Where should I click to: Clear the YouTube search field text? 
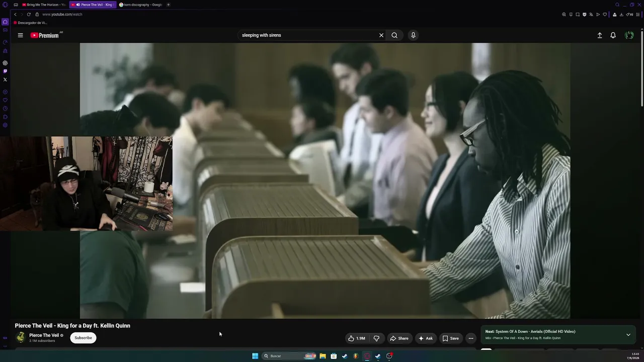point(381,35)
